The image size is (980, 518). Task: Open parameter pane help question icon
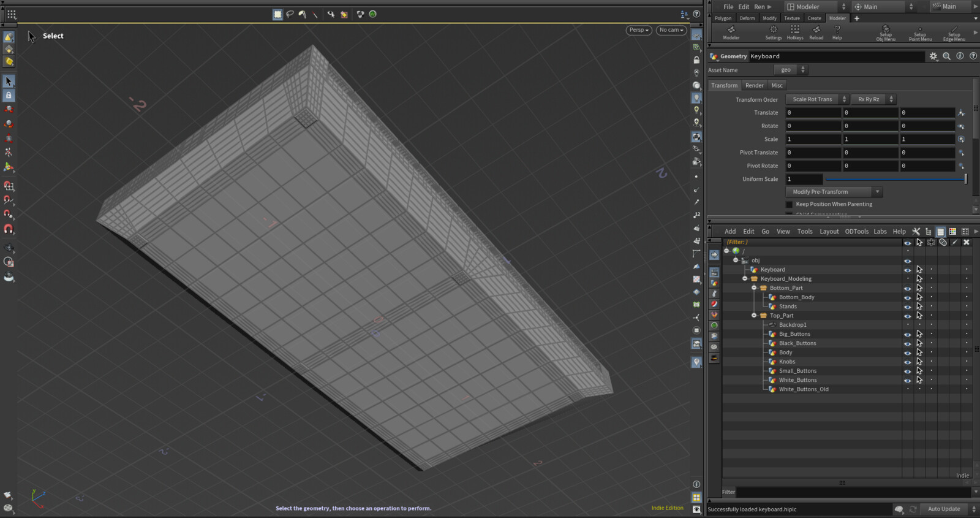click(x=973, y=56)
